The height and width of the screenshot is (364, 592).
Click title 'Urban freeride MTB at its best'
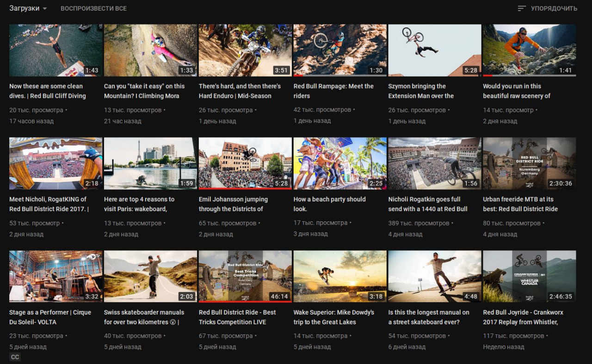click(520, 204)
